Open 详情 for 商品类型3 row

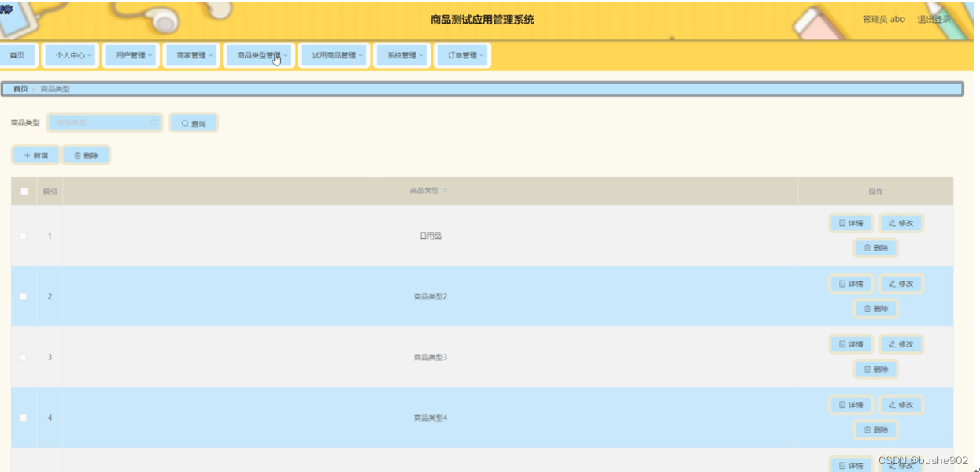(851, 344)
